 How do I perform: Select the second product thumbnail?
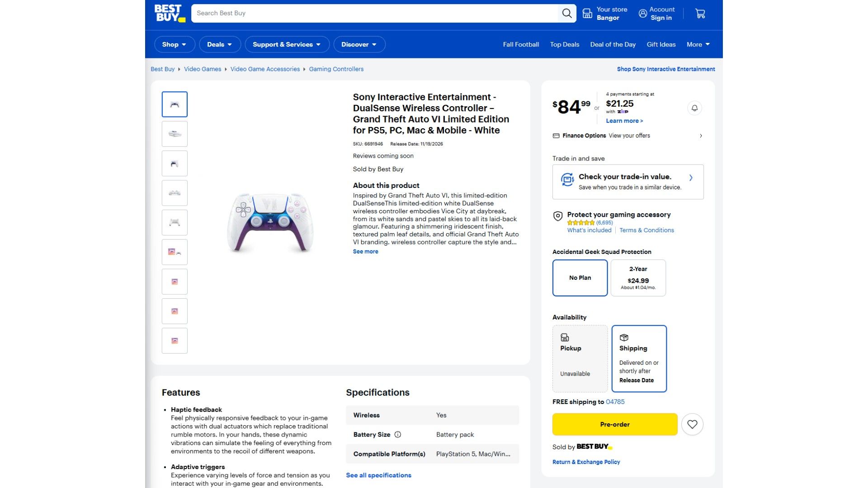coord(175,134)
